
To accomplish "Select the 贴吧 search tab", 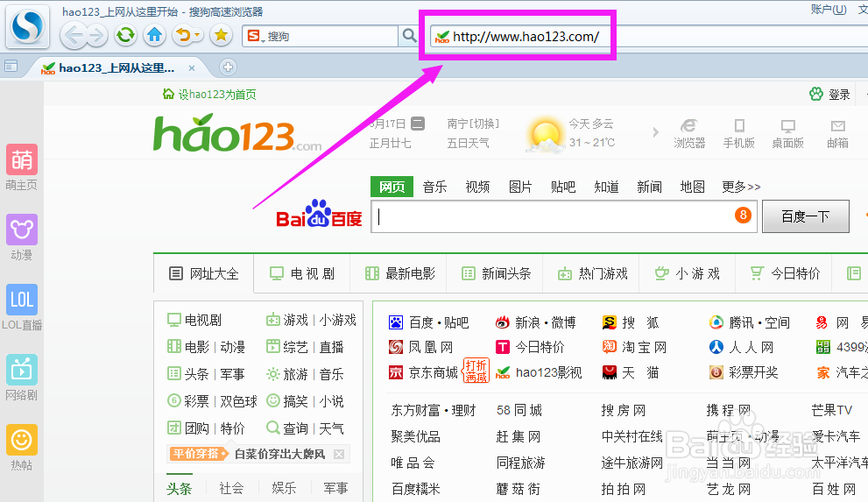I will click(563, 187).
